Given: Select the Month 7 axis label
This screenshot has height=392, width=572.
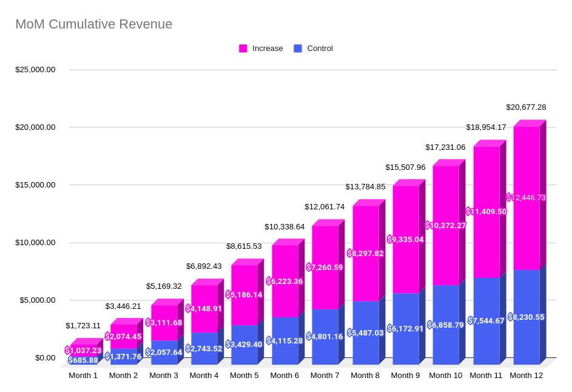Looking at the screenshot, I should [325, 376].
